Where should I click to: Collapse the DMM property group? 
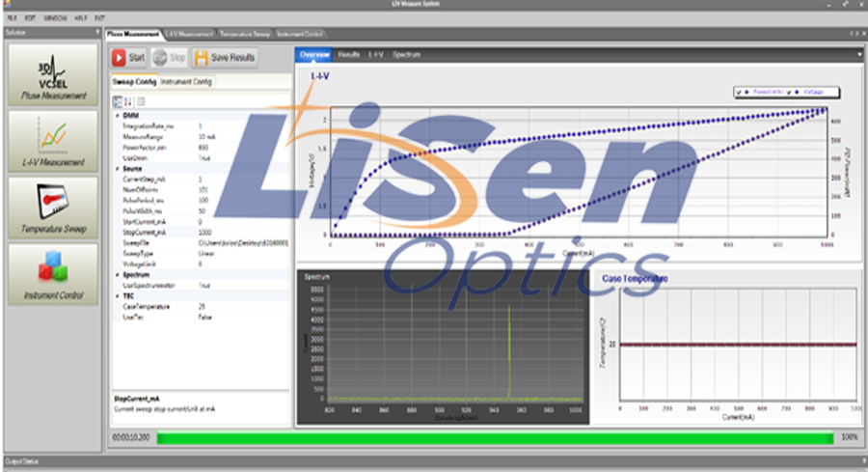coord(118,115)
